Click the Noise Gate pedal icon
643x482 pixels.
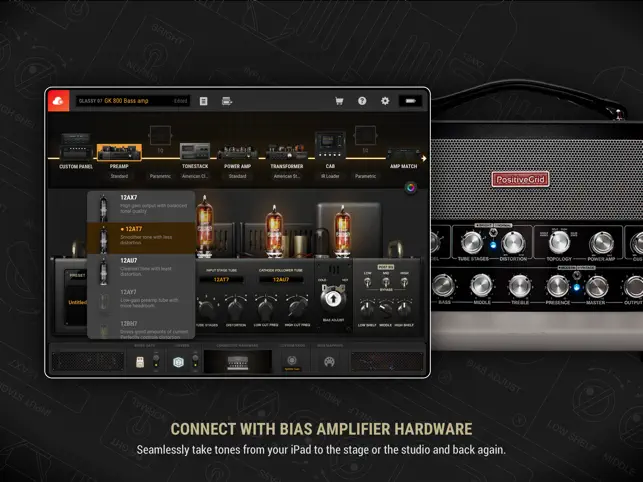click(x=140, y=362)
